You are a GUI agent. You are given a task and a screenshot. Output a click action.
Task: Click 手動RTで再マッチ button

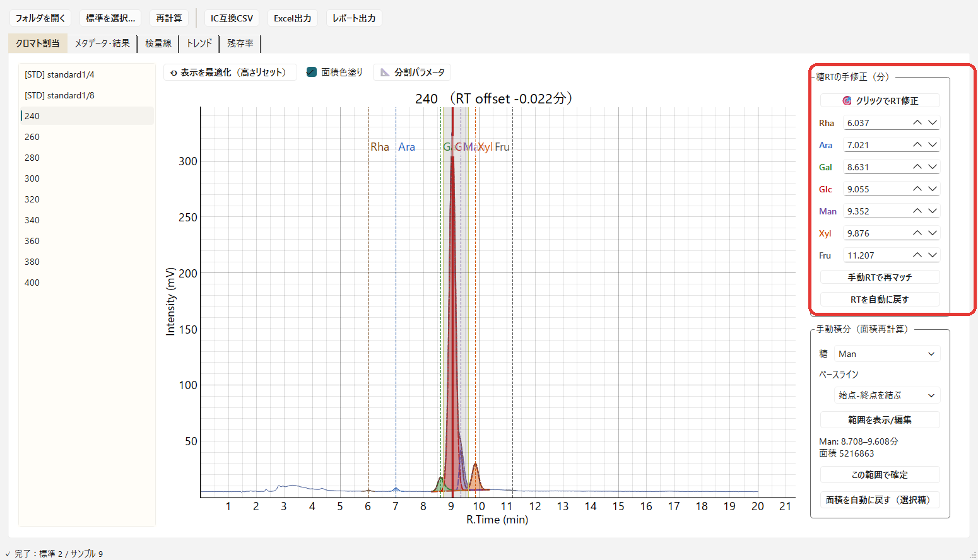(880, 277)
